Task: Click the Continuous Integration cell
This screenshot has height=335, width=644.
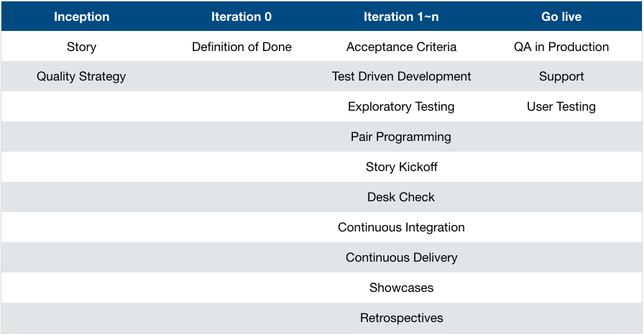Action: 401,227
